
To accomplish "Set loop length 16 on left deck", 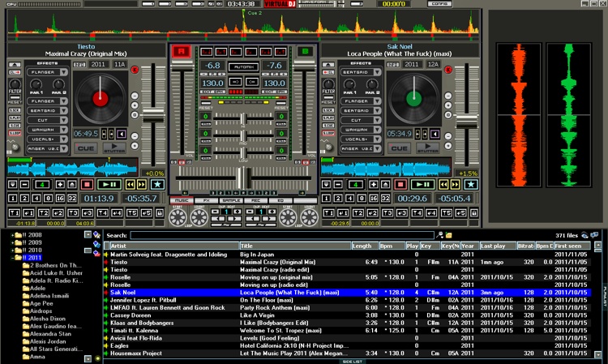I will pyautogui.click(x=60, y=199).
